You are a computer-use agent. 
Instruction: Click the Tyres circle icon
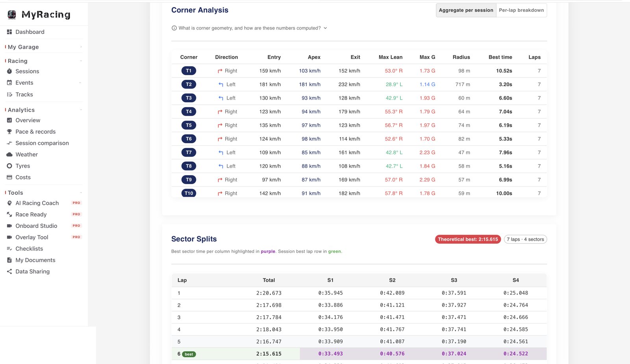point(9,166)
